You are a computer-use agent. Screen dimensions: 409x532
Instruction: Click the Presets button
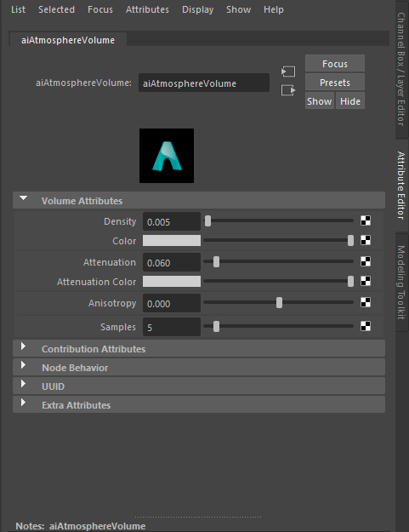pos(335,83)
